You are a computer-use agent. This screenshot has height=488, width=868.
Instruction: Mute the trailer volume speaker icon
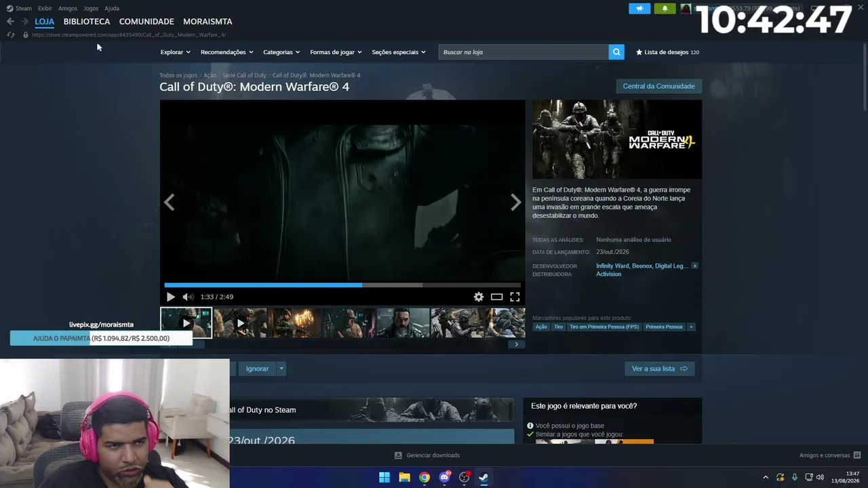pos(188,297)
